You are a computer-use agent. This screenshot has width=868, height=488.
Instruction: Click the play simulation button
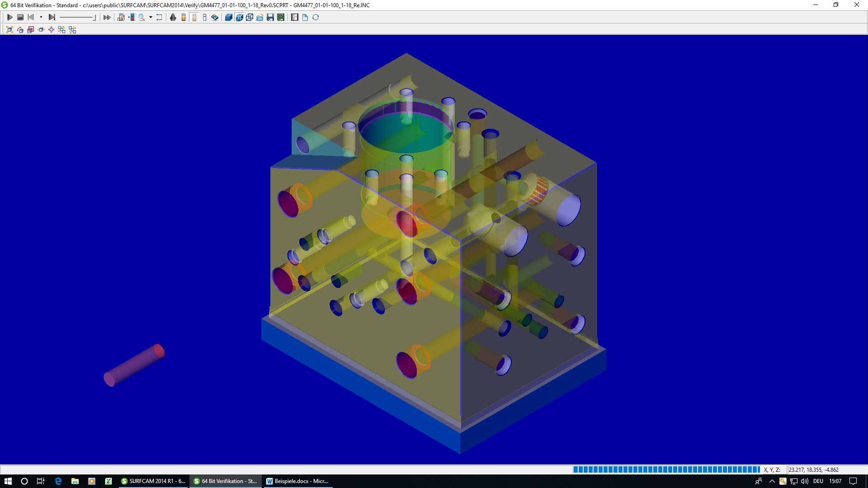(x=9, y=17)
